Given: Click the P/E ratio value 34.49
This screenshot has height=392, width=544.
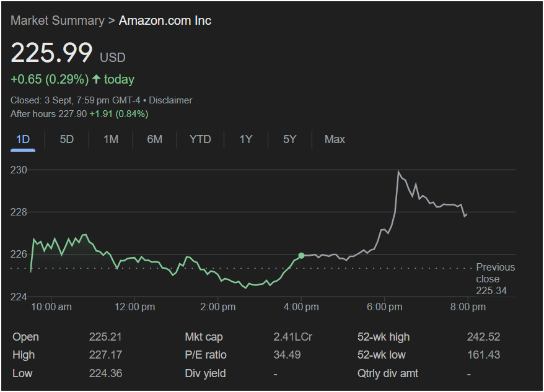Looking at the screenshot, I should (x=287, y=355).
